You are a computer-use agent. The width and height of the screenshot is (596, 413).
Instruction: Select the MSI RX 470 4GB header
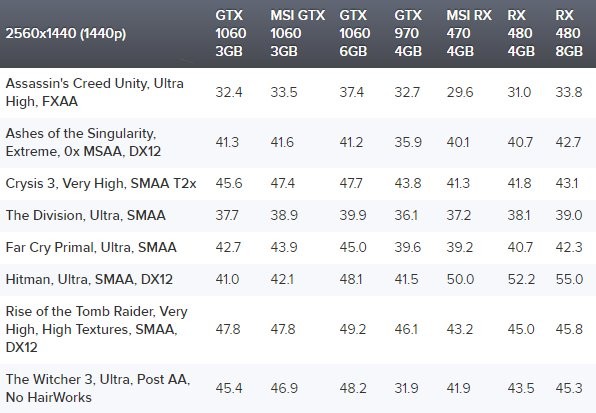pos(469,33)
